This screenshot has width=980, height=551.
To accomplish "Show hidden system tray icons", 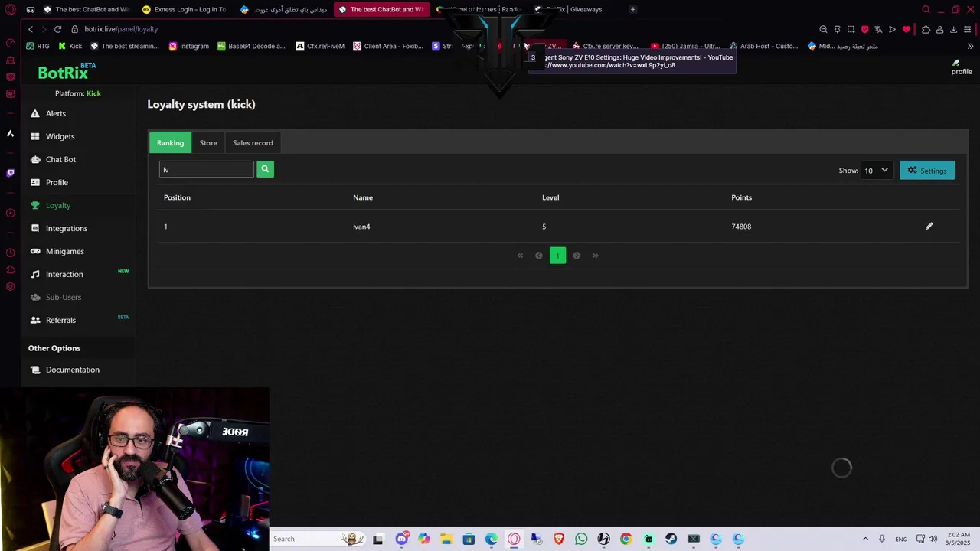I will 865,539.
